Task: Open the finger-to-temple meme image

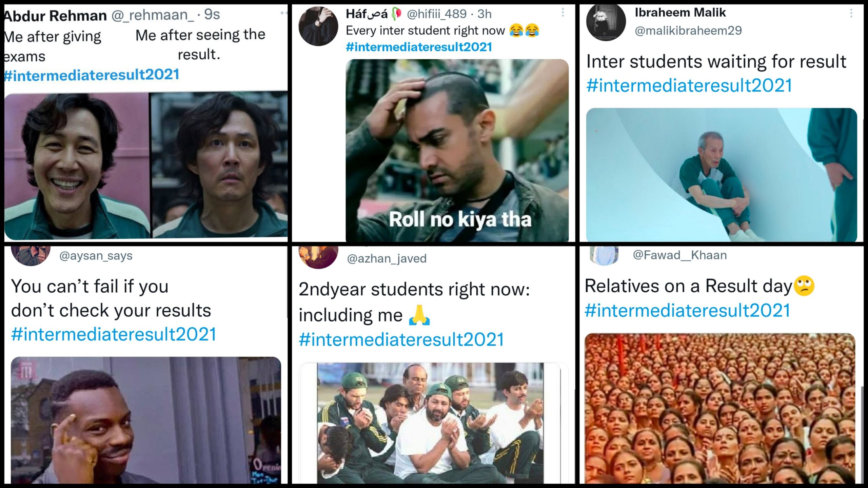Action: [x=146, y=420]
